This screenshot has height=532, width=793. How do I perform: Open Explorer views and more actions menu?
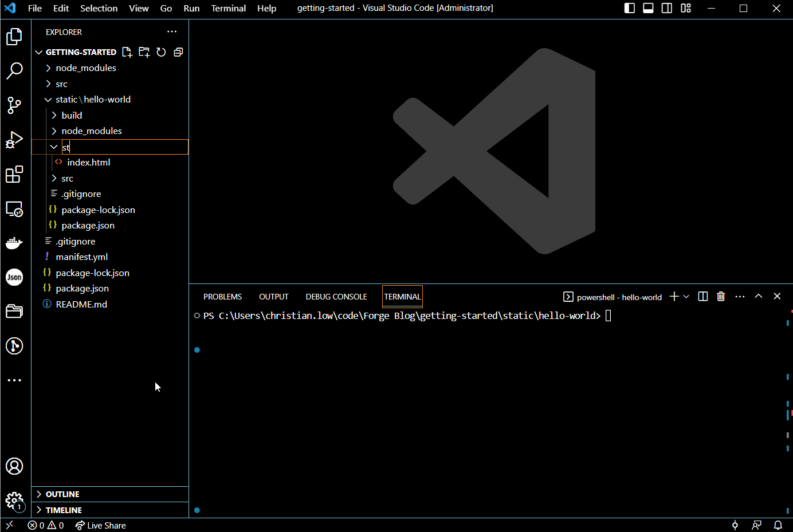(172, 31)
